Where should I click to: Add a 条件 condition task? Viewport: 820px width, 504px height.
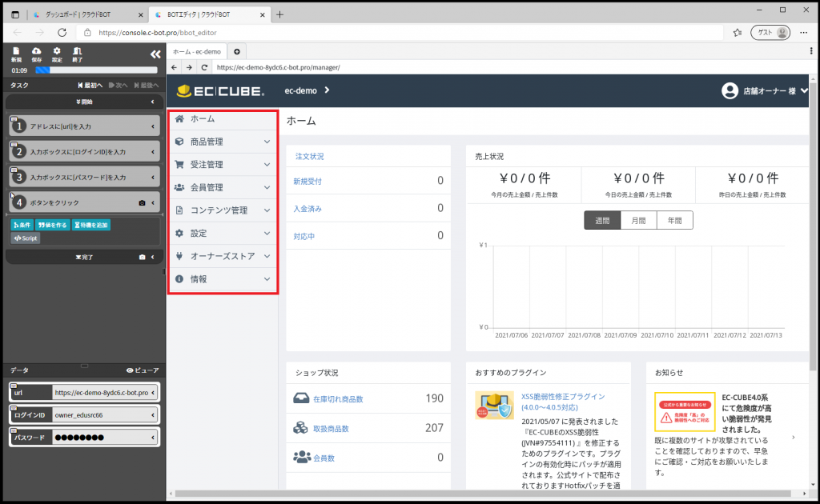(x=22, y=225)
